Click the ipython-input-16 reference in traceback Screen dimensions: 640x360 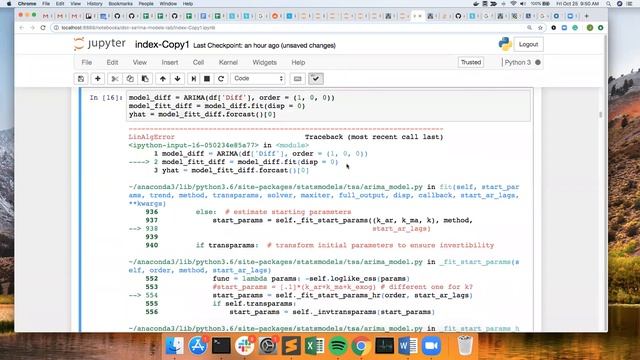pos(193,145)
